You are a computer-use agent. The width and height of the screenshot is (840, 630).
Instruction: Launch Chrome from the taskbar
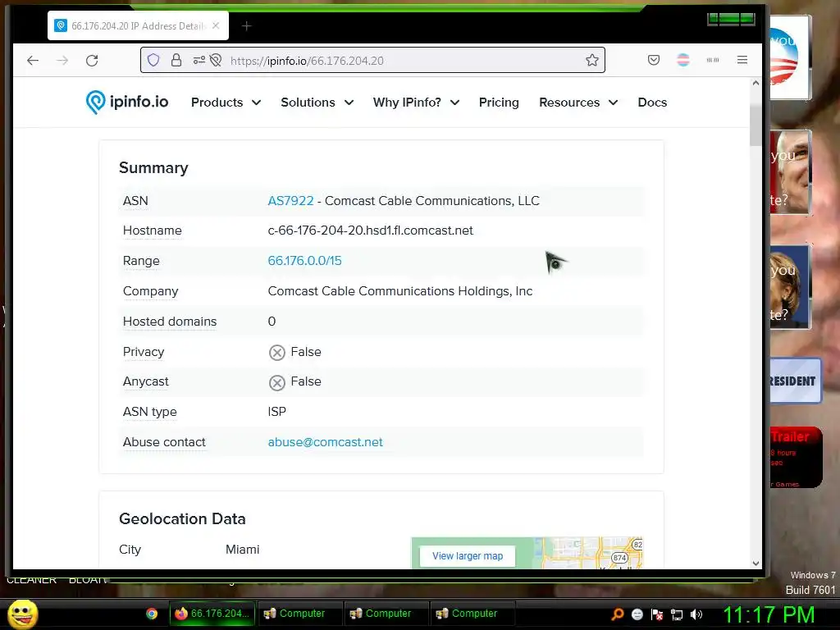[x=152, y=614]
